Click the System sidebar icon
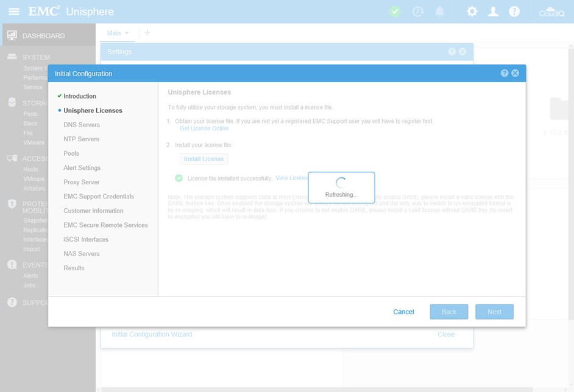The height and width of the screenshot is (392, 574). [12, 57]
